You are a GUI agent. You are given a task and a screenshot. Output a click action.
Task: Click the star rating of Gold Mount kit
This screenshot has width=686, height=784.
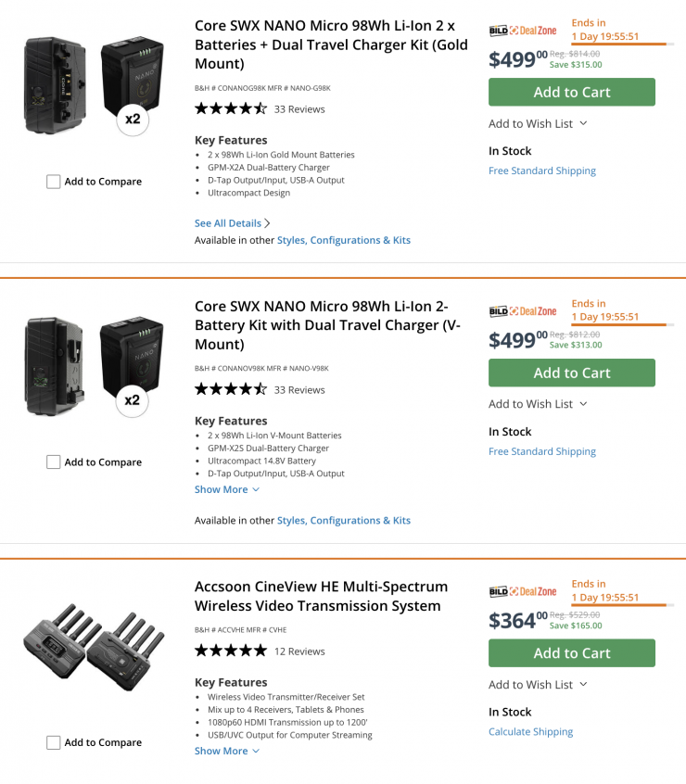230,108
